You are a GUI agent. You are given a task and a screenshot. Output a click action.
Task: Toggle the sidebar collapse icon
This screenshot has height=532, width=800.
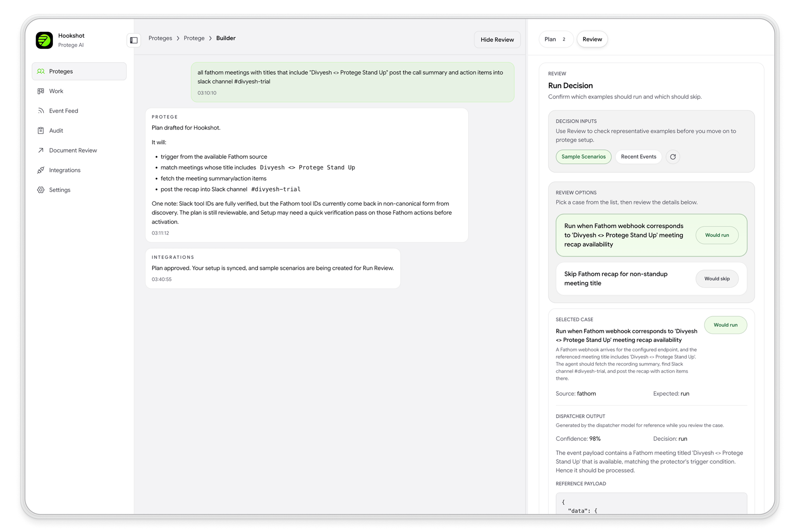[x=134, y=40]
